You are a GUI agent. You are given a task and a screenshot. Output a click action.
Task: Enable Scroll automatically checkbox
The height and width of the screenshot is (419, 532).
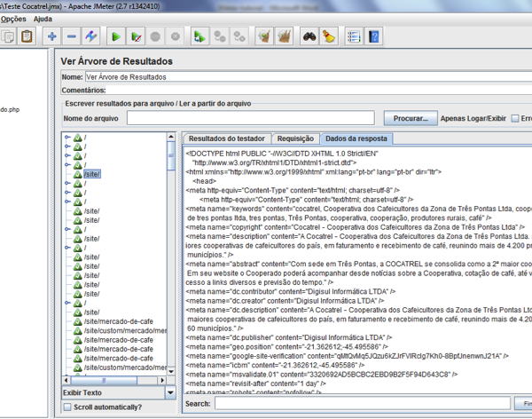click(67, 407)
